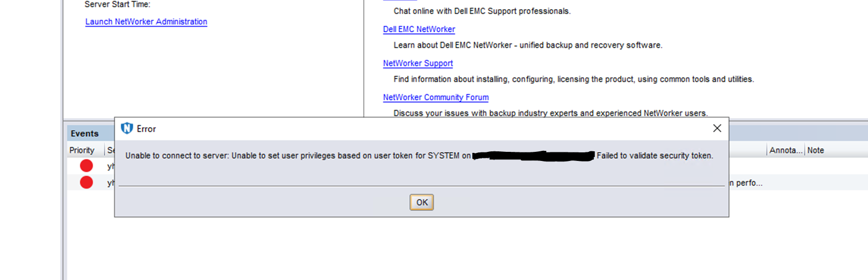This screenshot has height=280, width=868.
Task: Close the Error dialog with the X
Action: click(717, 128)
